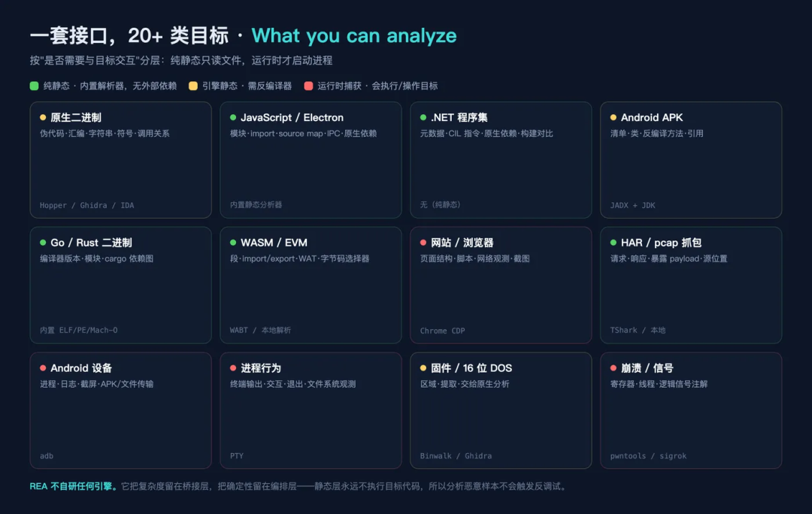Viewport: 812px width, 514px height.
Task: Click the 'Hopper / Ghidra / IDA' footer text
Action: 87,205
